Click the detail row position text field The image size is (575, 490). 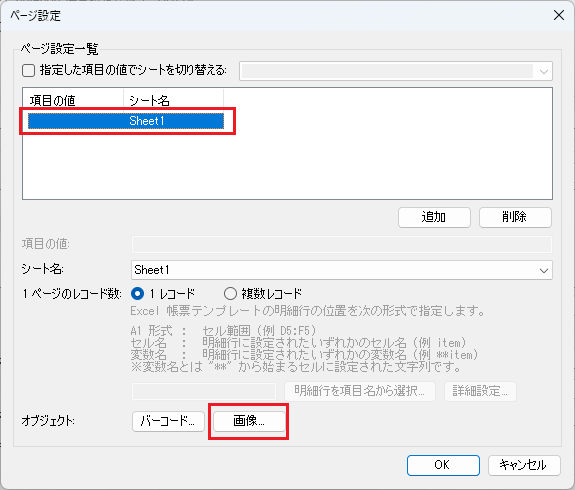204,391
